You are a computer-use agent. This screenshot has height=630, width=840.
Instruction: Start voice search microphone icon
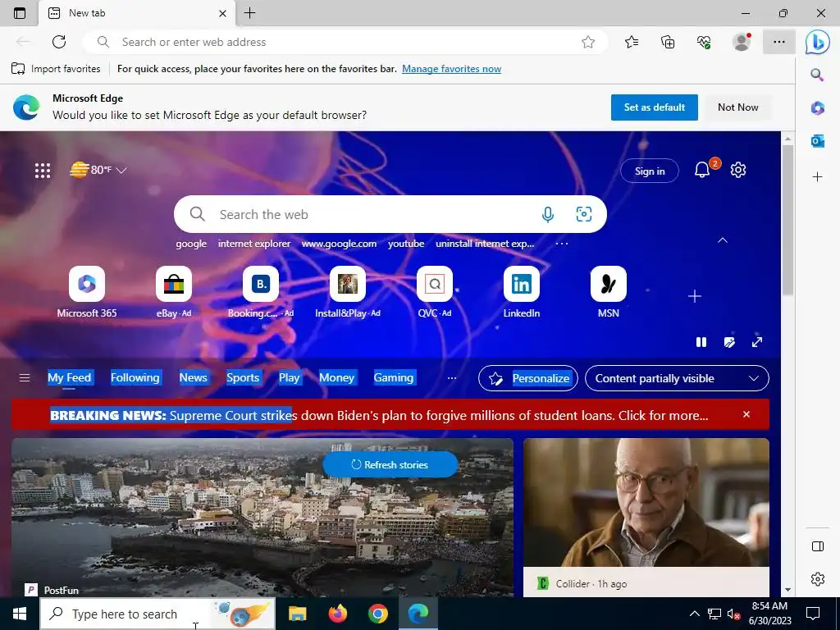pyautogui.click(x=547, y=214)
